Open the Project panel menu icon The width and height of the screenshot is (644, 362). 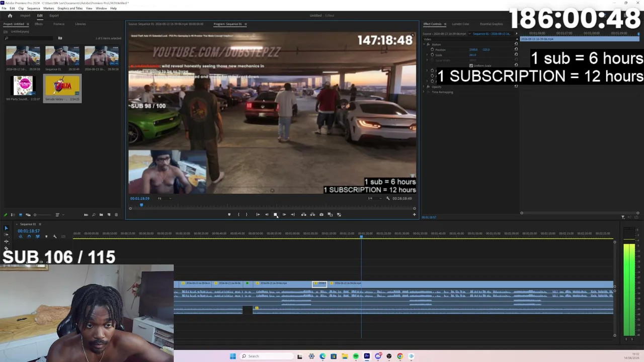pyautogui.click(x=27, y=24)
